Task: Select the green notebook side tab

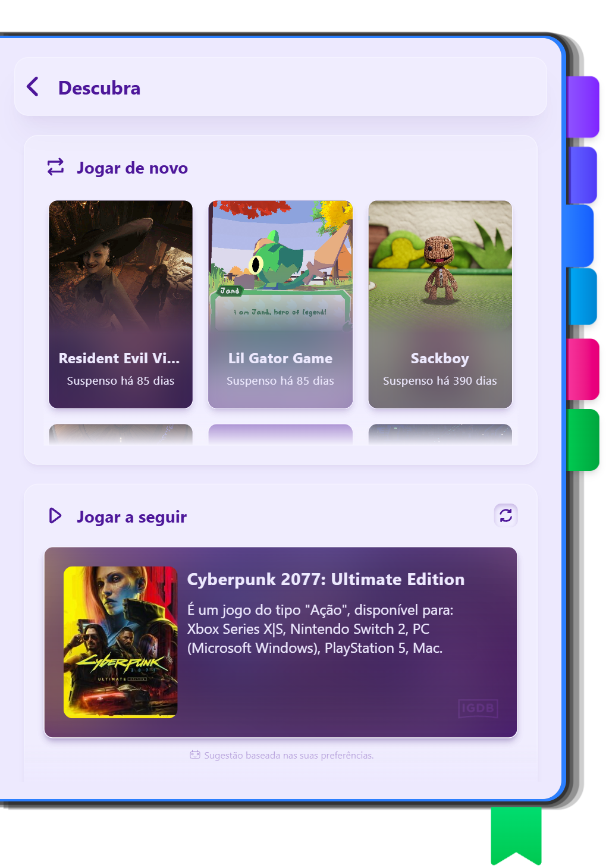Action: pyautogui.click(x=583, y=440)
